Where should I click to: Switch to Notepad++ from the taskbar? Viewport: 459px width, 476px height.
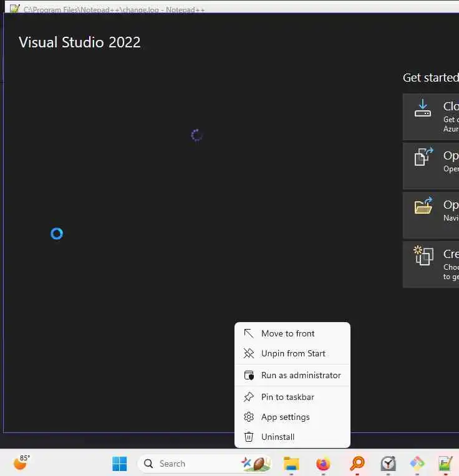click(446, 464)
